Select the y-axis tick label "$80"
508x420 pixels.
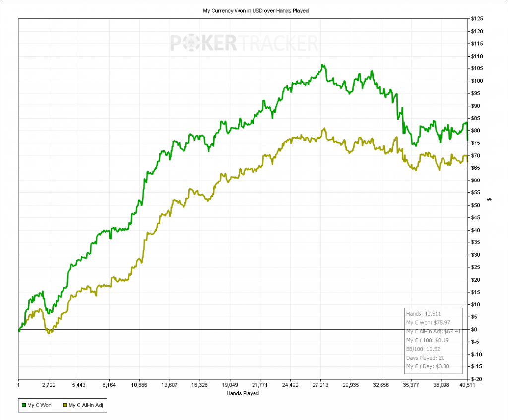[x=476, y=131]
